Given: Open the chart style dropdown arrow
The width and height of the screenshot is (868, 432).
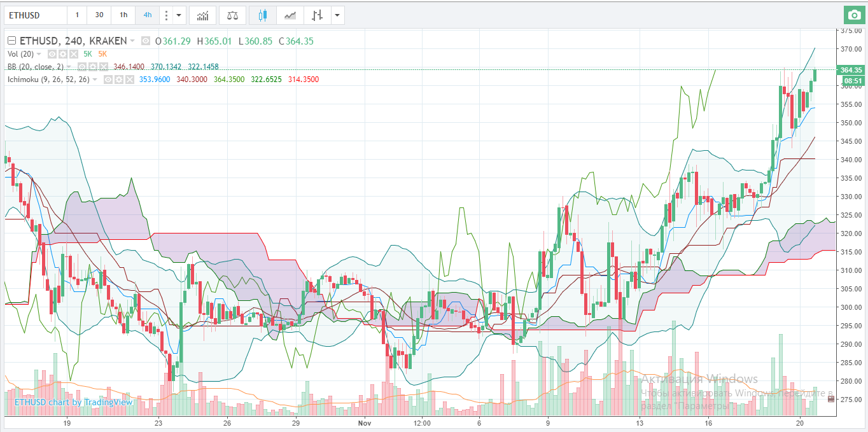Looking at the screenshot, I should coord(337,15).
